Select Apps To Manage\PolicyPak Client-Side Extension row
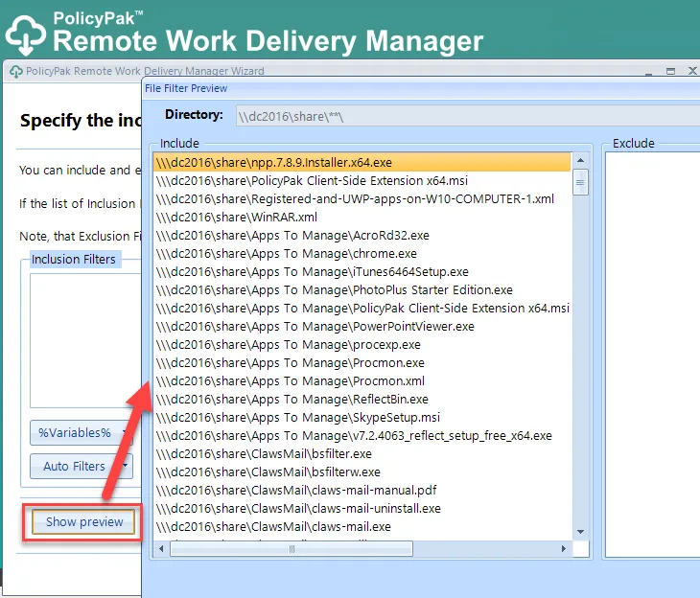700x598 pixels. pos(362,309)
